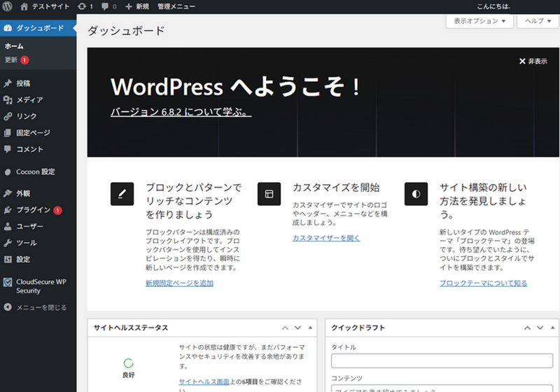560x392 pixels.
Task: Click the こんにちは greeting in admin bar
Action: point(493,6)
